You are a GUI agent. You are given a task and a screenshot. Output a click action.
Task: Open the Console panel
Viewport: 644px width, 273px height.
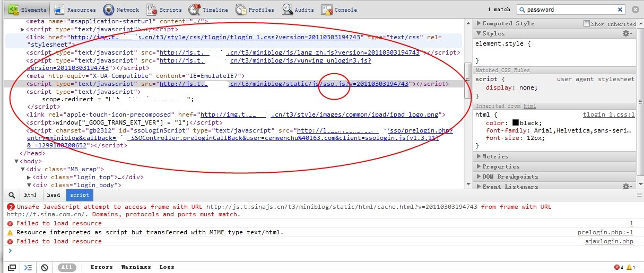click(338, 10)
